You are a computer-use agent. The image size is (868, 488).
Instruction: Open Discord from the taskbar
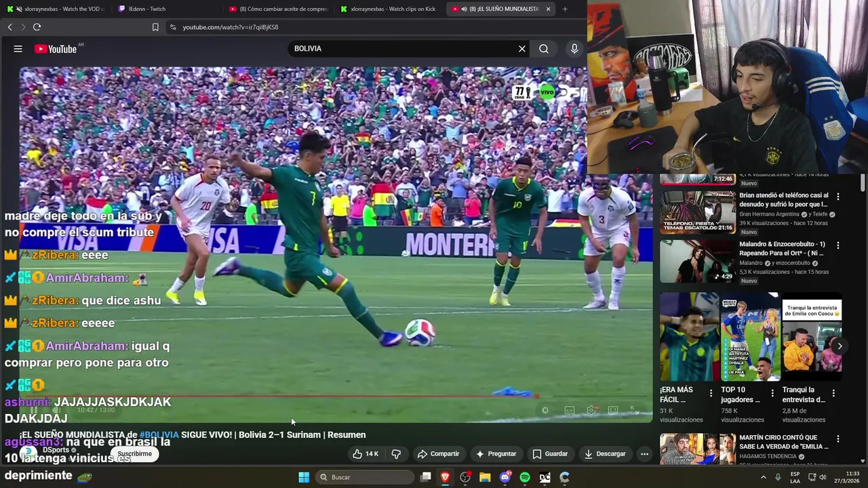505,477
